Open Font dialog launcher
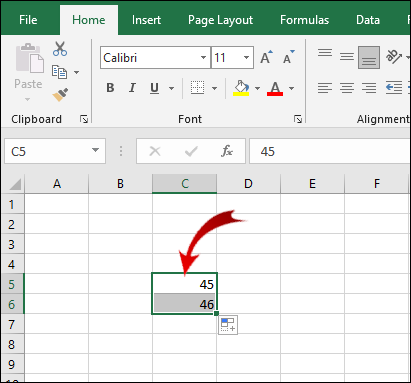The height and width of the screenshot is (383, 411). click(x=298, y=119)
